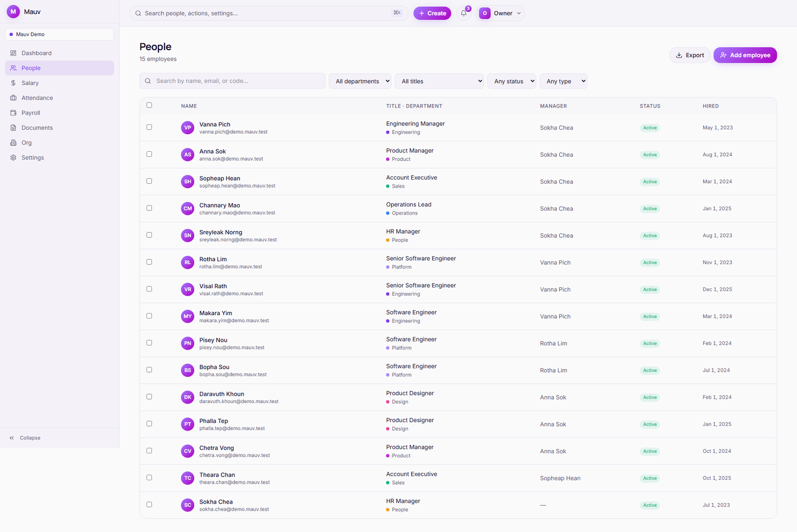Viewport: 797px width, 532px height.
Task: Open Payroll from the sidebar
Action: [x=59, y=113]
